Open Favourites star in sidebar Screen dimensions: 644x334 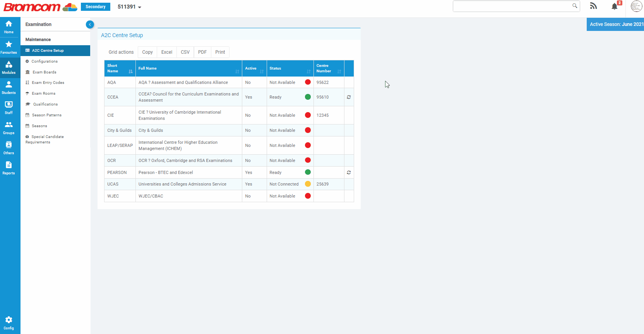point(9,47)
